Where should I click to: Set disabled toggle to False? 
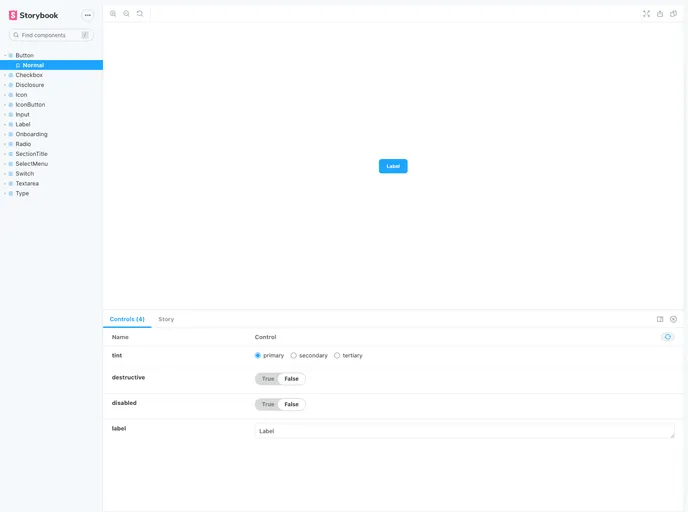click(291, 404)
